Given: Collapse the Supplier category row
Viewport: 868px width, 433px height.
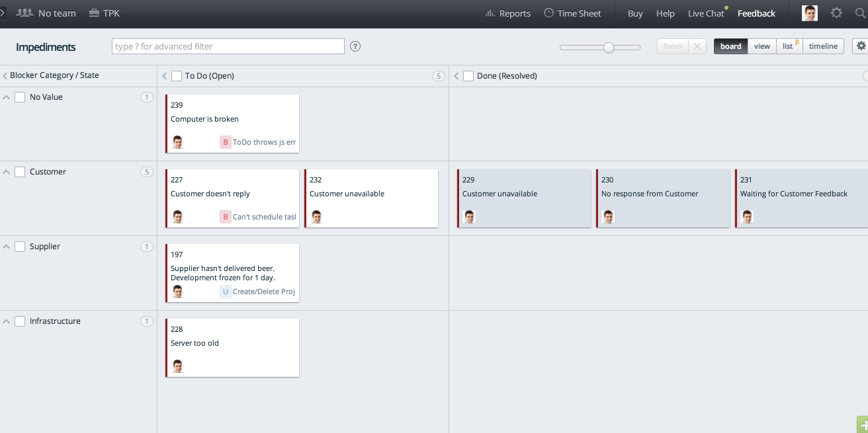Looking at the screenshot, I should tap(6, 246).
